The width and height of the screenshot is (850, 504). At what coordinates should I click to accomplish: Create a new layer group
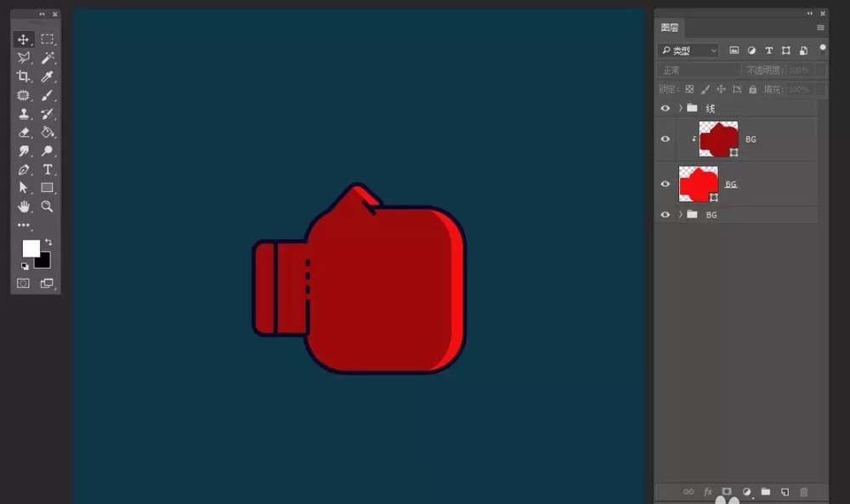pyautogui.click(x=766, y=492)
